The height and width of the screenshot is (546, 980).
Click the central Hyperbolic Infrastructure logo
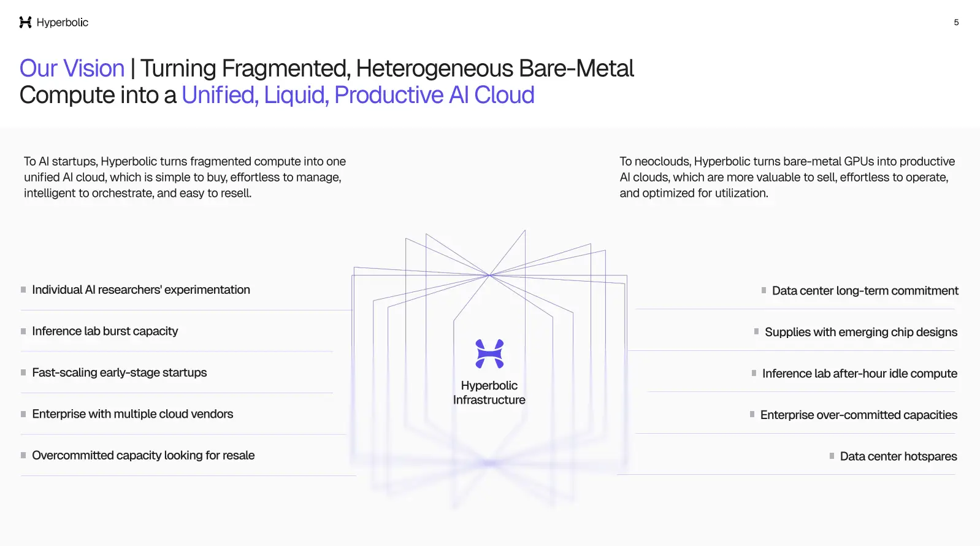(489, 354)
